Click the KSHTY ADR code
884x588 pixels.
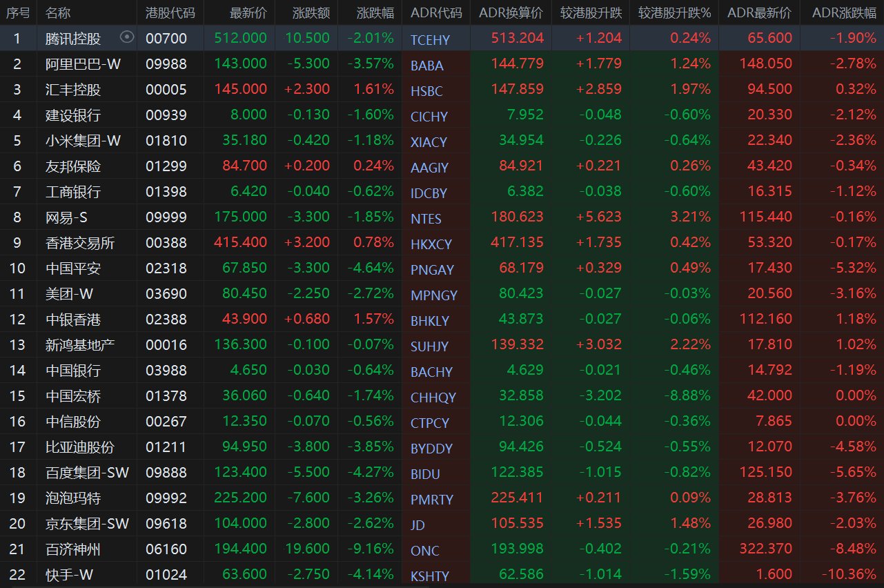point(430,576)
